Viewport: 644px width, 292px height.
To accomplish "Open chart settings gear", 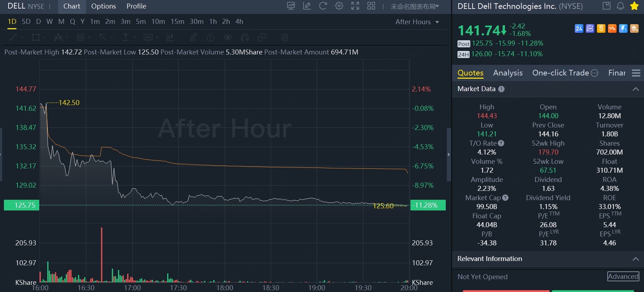I will 339,6.
